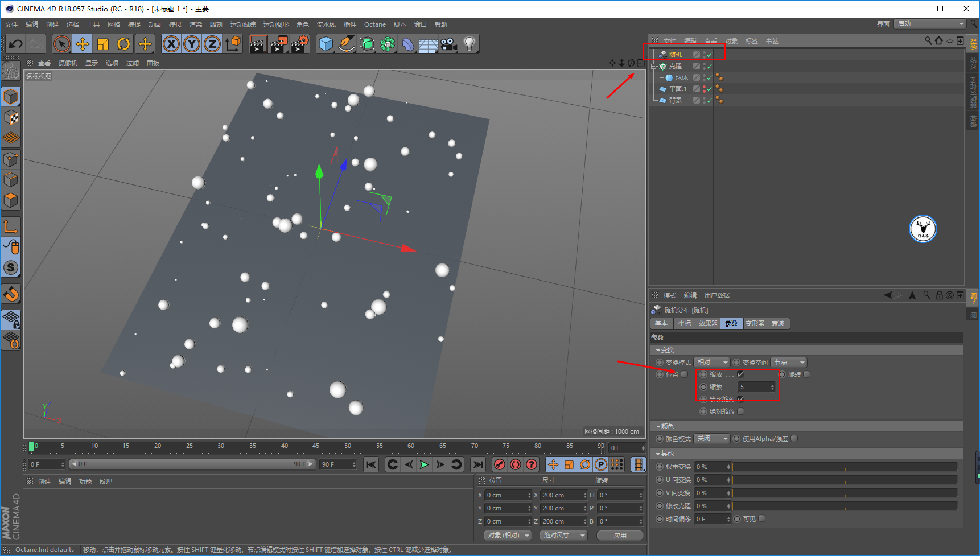This screenshot has width=980, height=556.
Task: Click the coordinate system icon
Action: [233, 44]
